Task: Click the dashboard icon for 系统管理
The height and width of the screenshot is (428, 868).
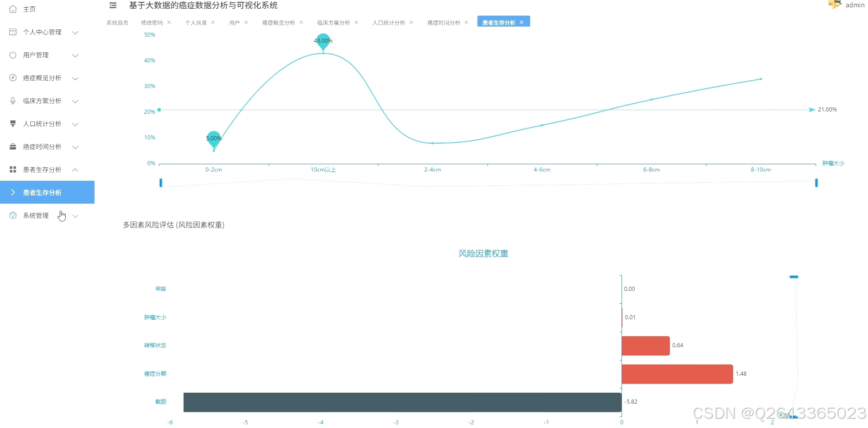Action: point(13,215)
